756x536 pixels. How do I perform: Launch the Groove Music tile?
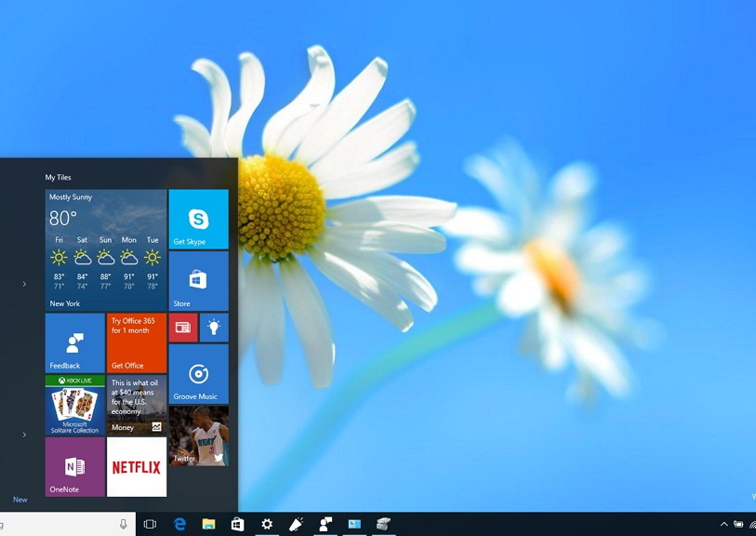pos(196,373)
